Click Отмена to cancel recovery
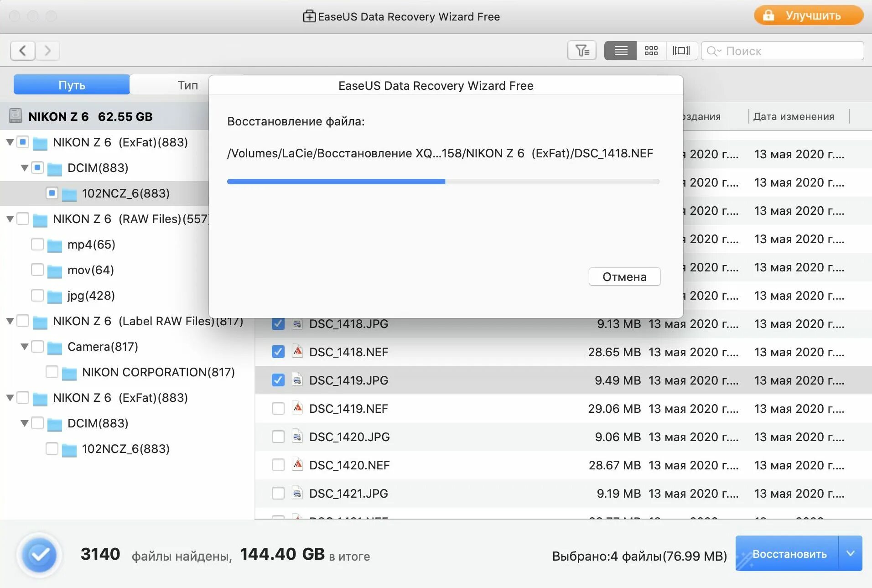This screenshot has height=588, width=872. pyautogui.click(x=624, y=276)
